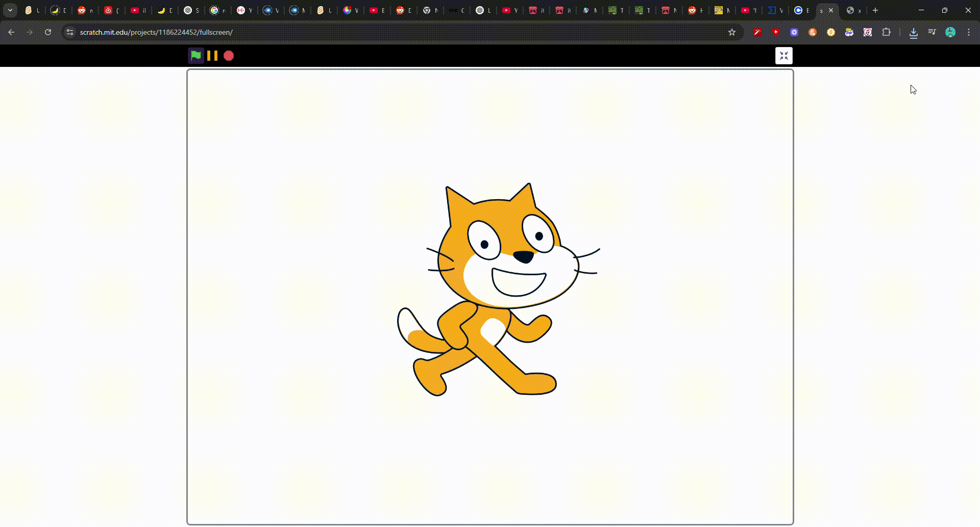Open the red magic wand extension
The image size is (980, 527).
click(757, 32)
